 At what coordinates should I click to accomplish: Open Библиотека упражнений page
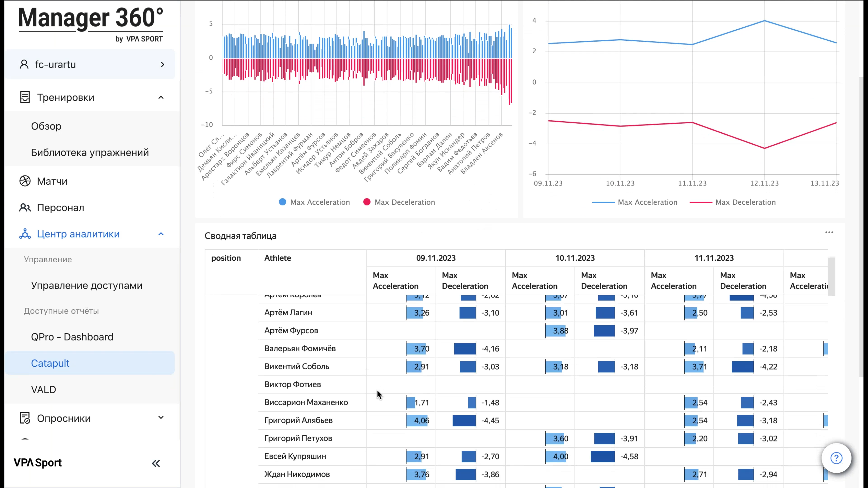90,152
